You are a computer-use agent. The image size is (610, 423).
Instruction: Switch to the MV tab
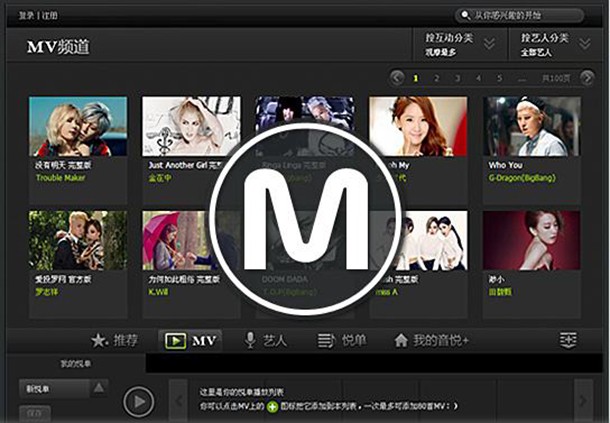191,340
